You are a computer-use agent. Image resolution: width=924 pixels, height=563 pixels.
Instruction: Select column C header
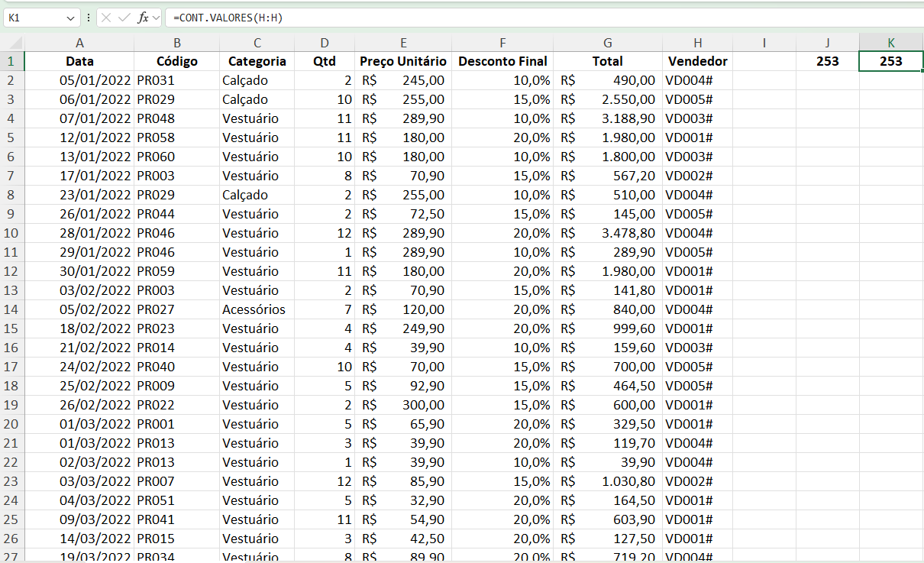257,44
